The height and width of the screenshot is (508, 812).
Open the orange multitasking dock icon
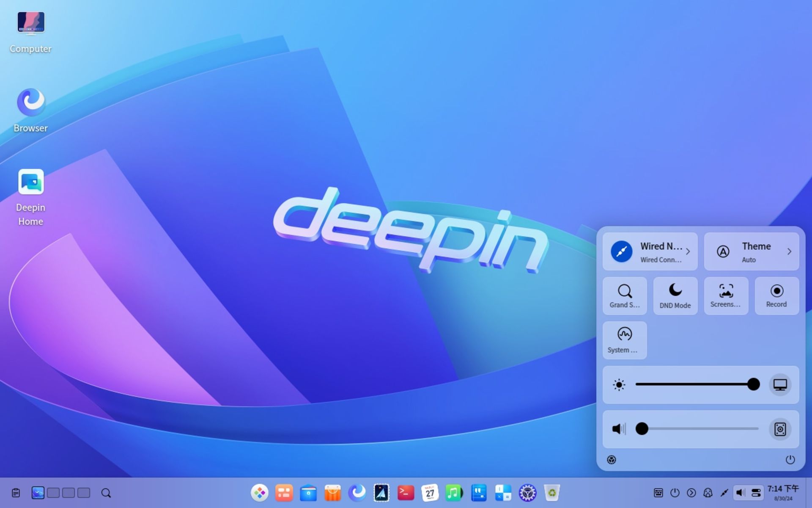pyautogui.click(x=284, y=493)
